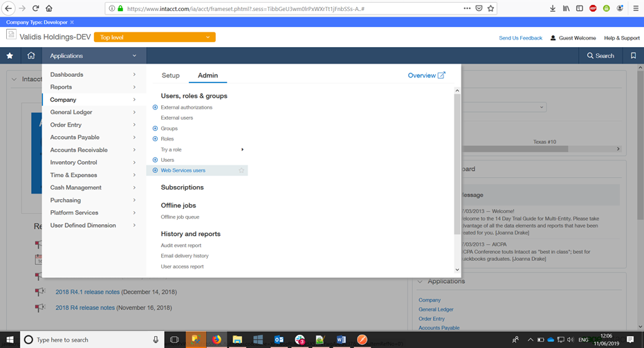Viewport: 644px width, 348px height.
Task: Add a new User via plus icon
Action: [x=155, y=160]
